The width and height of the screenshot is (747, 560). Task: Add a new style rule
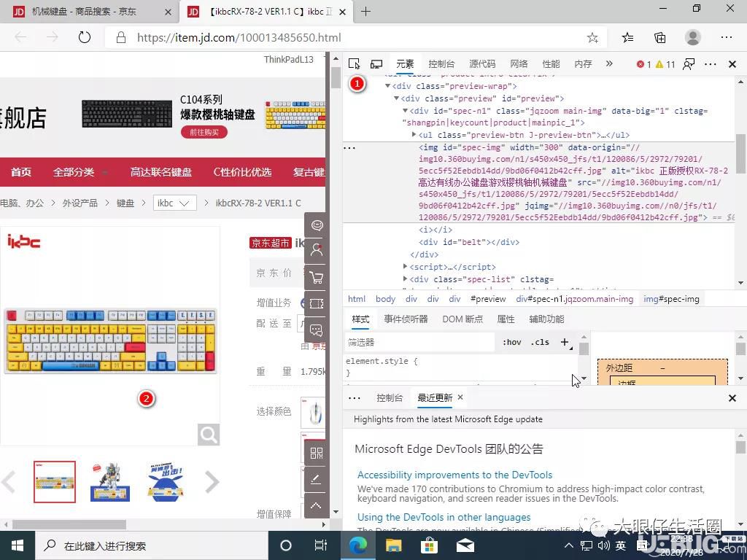565,343
